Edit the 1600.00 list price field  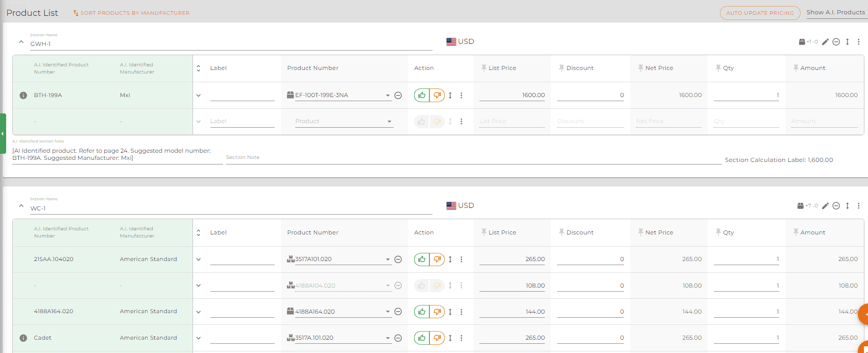[512, 96]
